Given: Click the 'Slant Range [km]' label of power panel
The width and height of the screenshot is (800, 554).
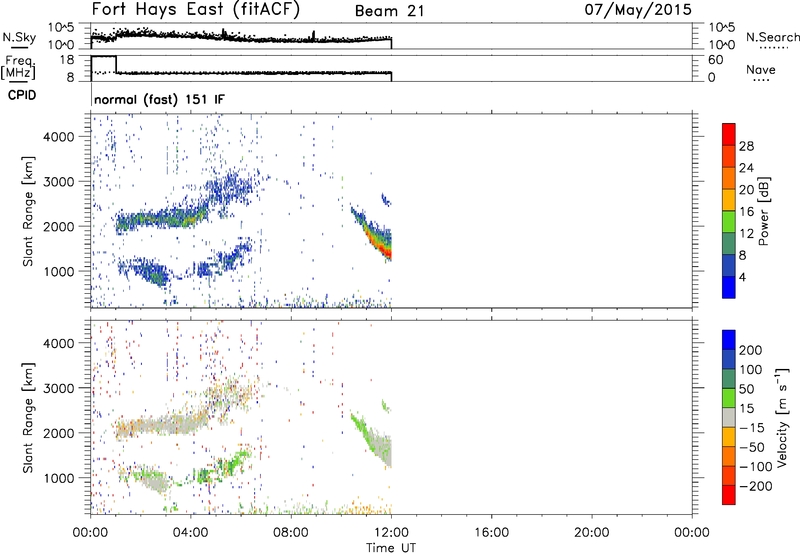Looking at the screenshot, I should (x=28, y=211).
